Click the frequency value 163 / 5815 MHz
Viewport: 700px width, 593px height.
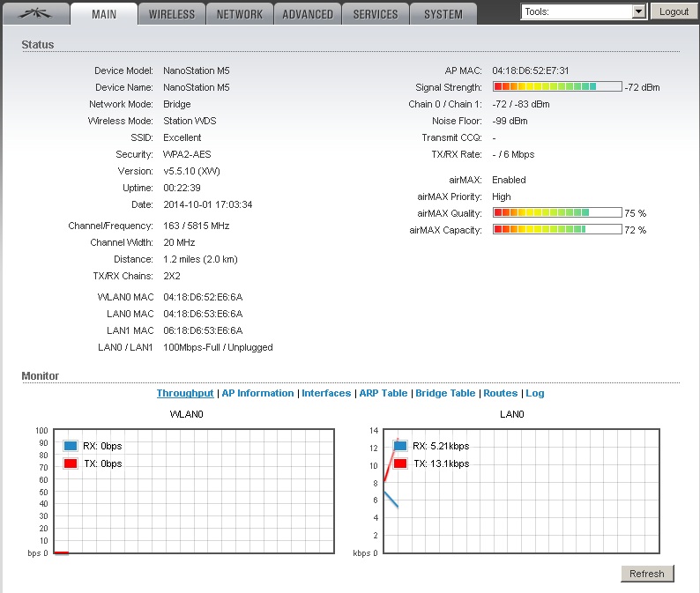pyautogui.click(x=196, y=226)
